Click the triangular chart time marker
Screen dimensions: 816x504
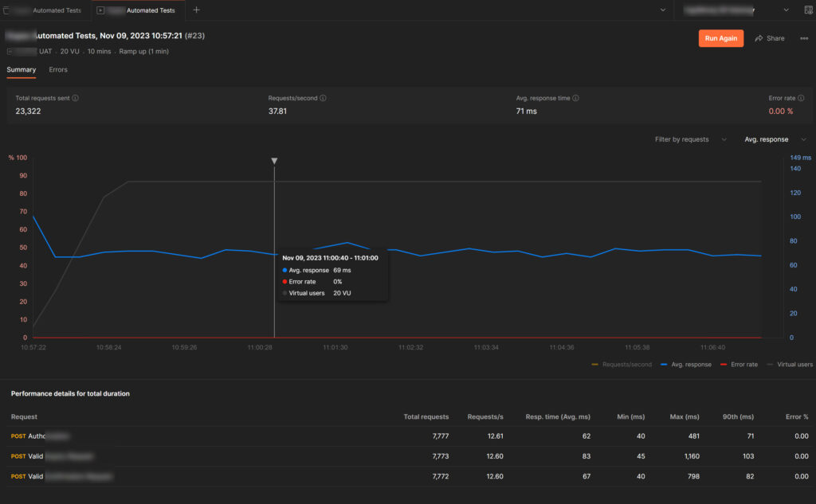274,161
